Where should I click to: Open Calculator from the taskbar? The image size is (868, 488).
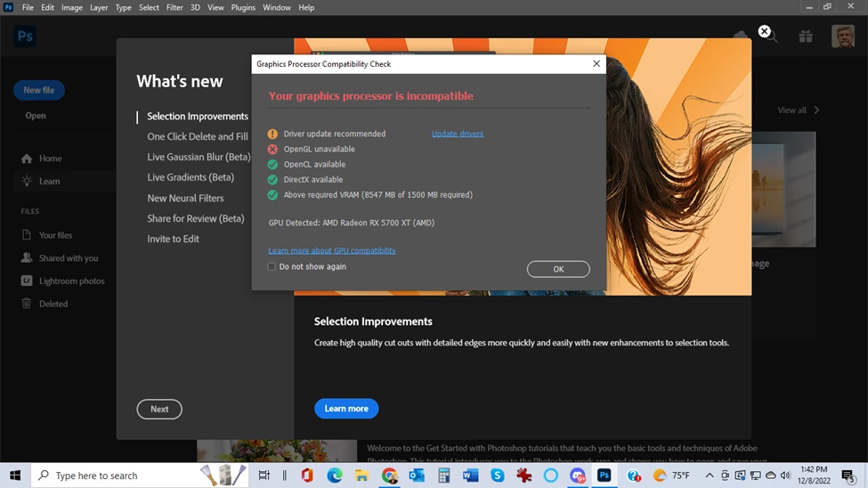click(x=443, y=476)
